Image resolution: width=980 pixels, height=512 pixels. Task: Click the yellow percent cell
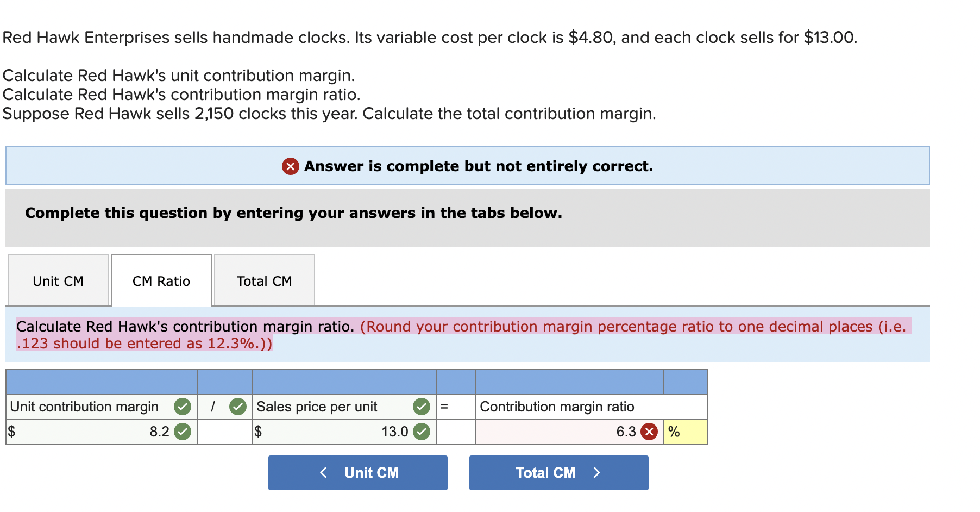pyautogui.click(x=686, y=432)
